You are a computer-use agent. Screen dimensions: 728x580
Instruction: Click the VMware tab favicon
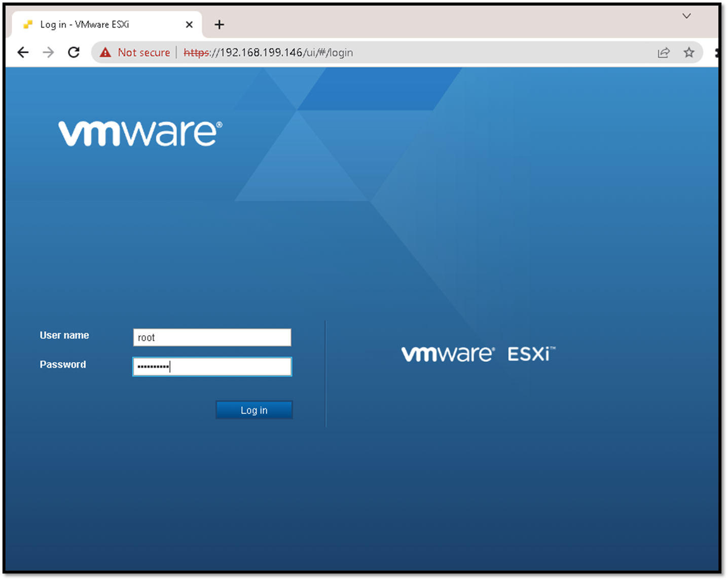[27, 24]
